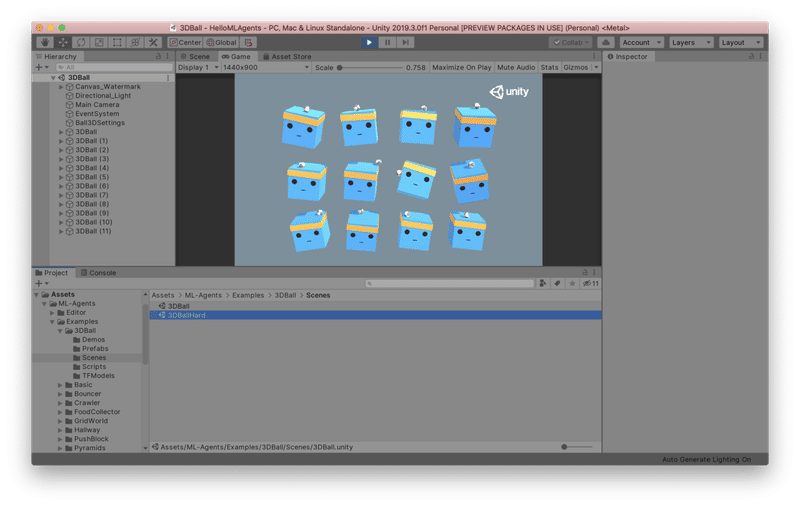The width and height of the screenshot is (800, 507).
Task: Open the custom editor tools icon
Action: coord(153,42)
